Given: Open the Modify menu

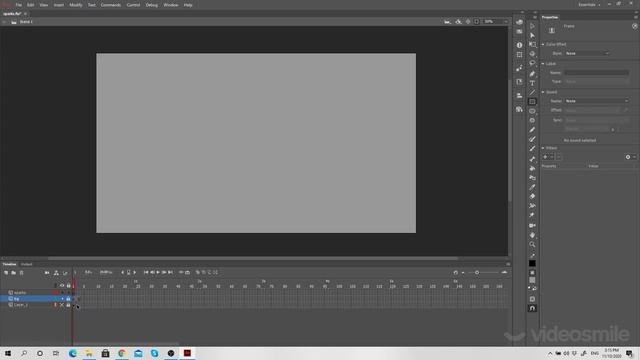Looking at the screenshot, I should [x=76, y=5].
